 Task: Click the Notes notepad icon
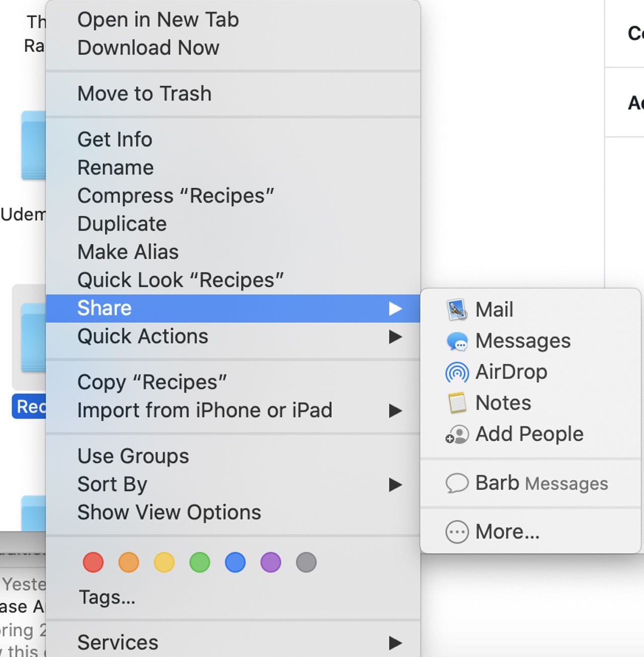click(457, 403)
